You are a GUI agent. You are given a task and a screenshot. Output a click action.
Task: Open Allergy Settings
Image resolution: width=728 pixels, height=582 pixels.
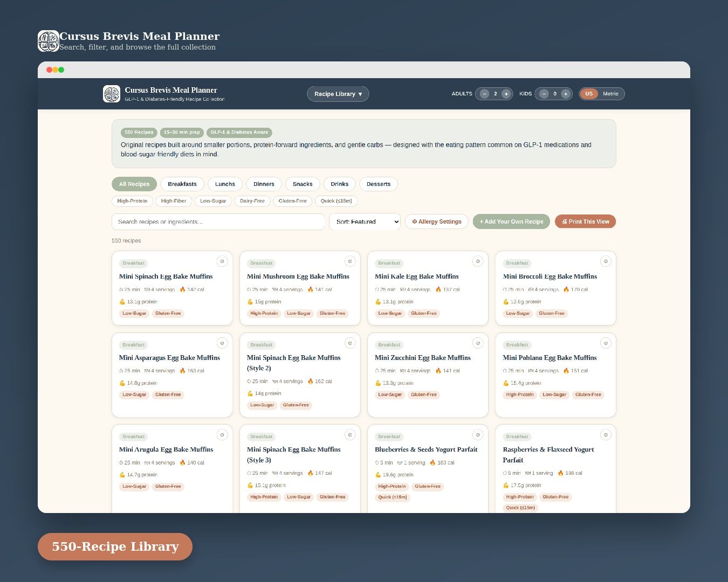pos(437,221)
